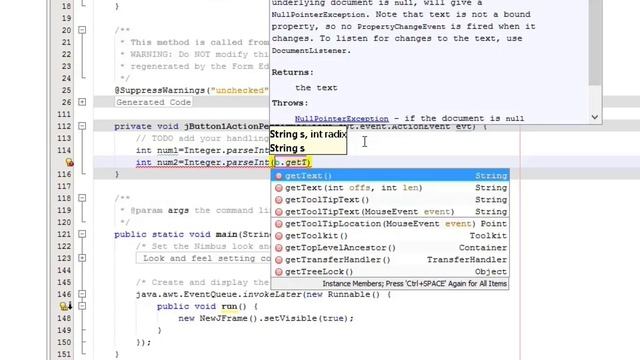The image size is (640, 360).
Task: Select getTreeLock() completion entry
Action: pos(390,272)
